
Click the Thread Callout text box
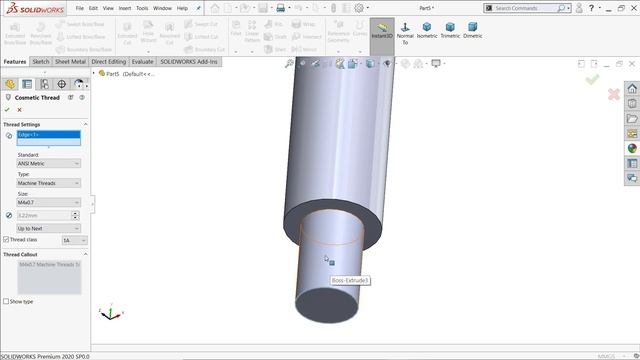click(x=49, y=277)
